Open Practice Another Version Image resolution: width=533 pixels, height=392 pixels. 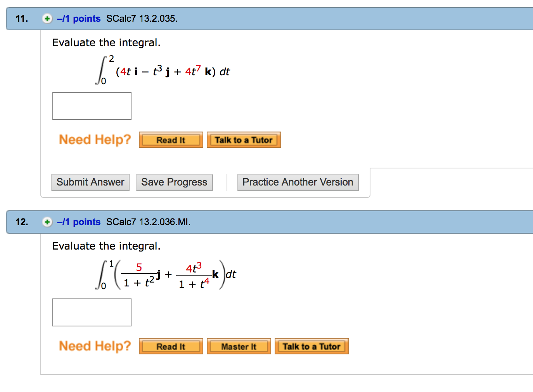pyautogui.click(x=298, y=182)
